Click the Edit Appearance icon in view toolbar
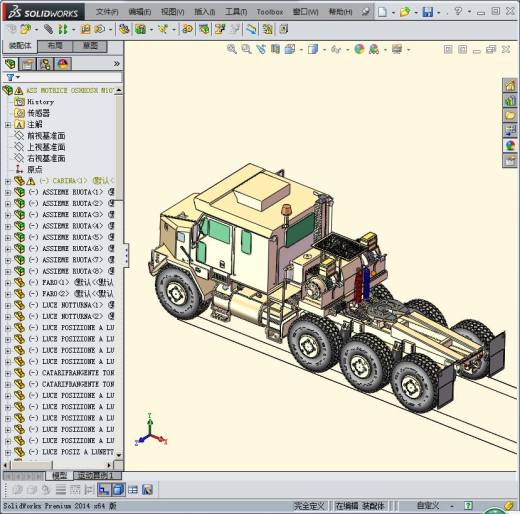The height and width of the screenshot is (514, 520). (359, 49)
